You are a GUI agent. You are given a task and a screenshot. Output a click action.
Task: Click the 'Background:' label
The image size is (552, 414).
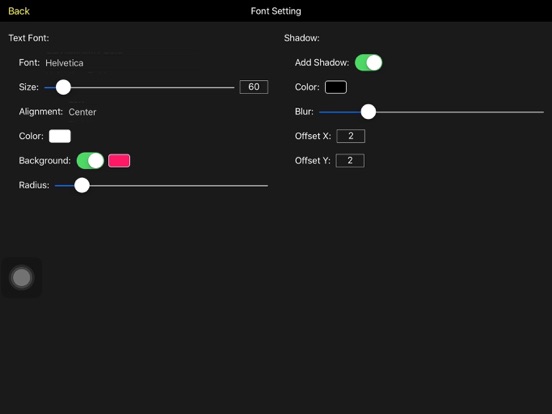[45, 161]
